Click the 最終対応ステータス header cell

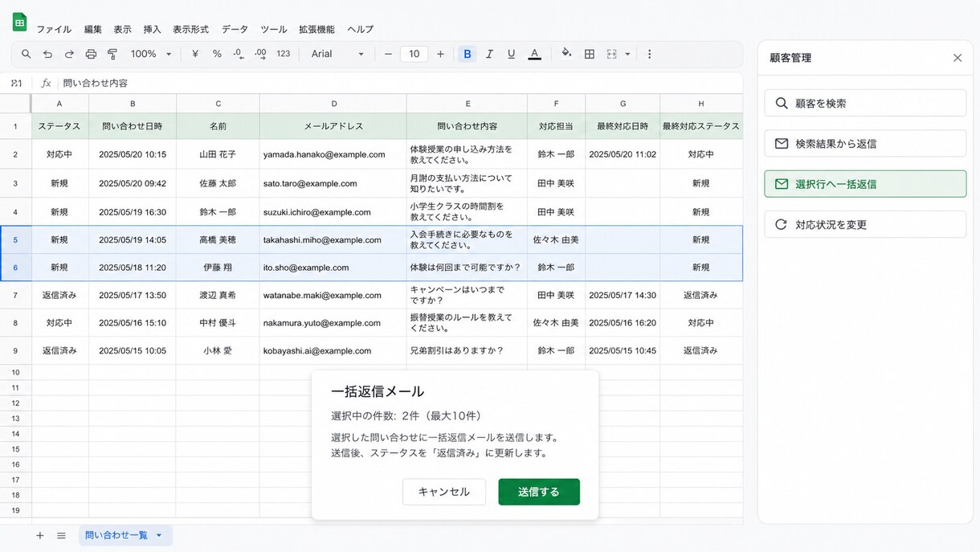coord(701,126)
